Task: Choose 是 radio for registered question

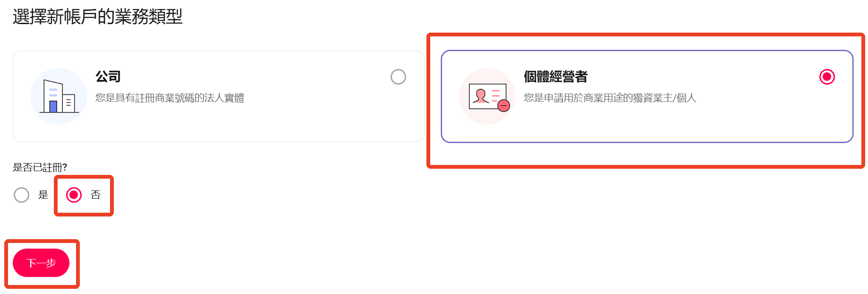Action: (21, 195)
